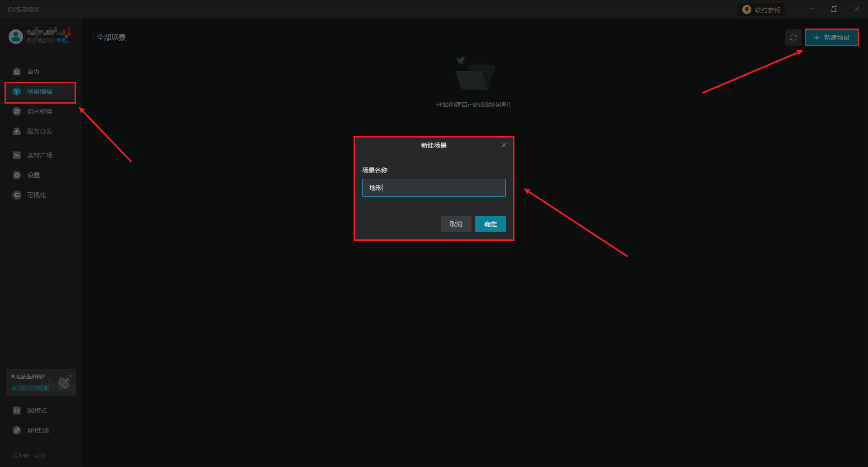Click the 场景名称 text field
Image resolution: width=868 pixels, height=467 pixels.
tap(434, 188)
